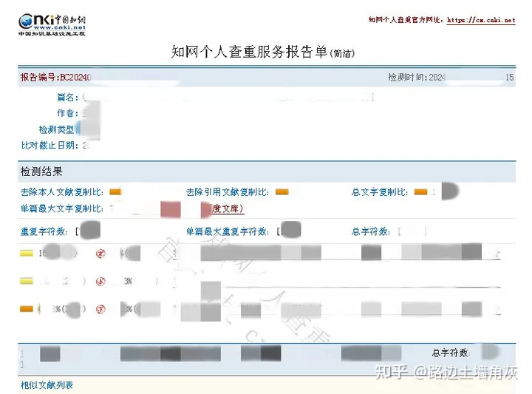Select the 报告编号 BC20240 text
Viewport: 532px width, 394px height.
[x=55, y=78]
